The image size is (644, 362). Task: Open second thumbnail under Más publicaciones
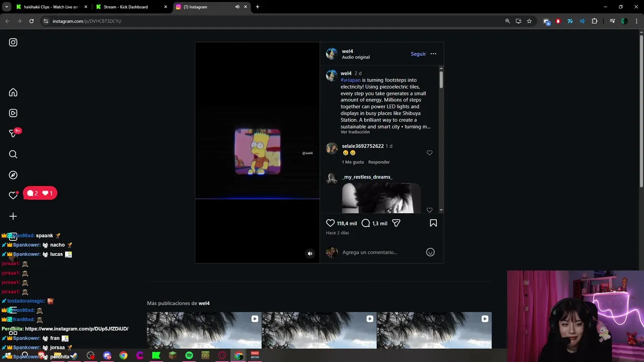tap(319, 330)
